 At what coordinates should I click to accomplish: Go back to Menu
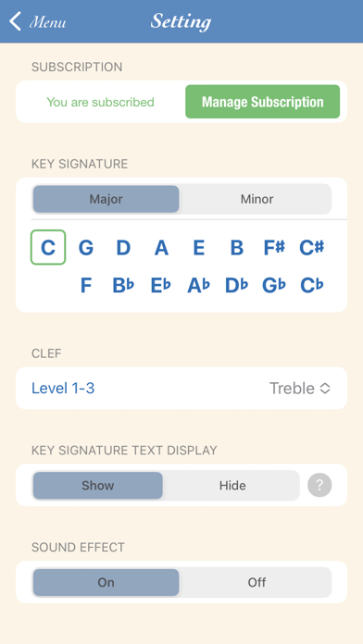click(x=38, y=22)
